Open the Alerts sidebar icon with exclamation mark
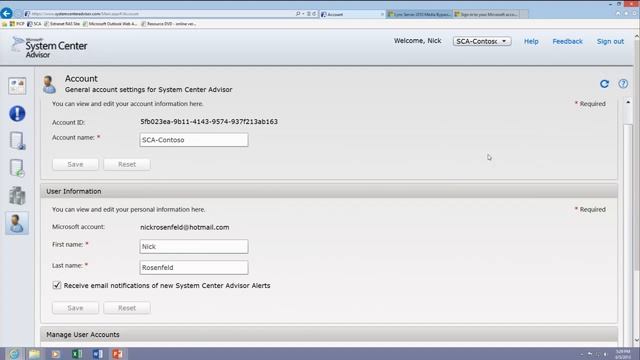 click(17, 113)
